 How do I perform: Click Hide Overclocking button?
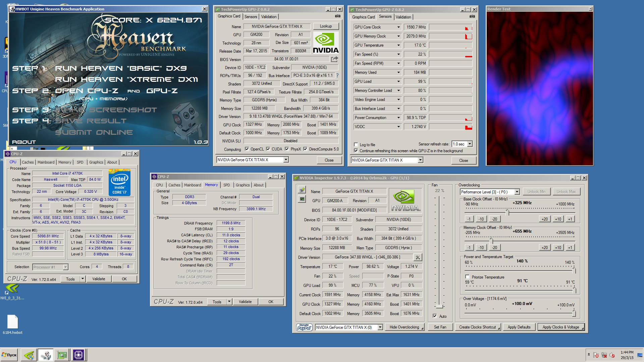(x=405, y=327)
